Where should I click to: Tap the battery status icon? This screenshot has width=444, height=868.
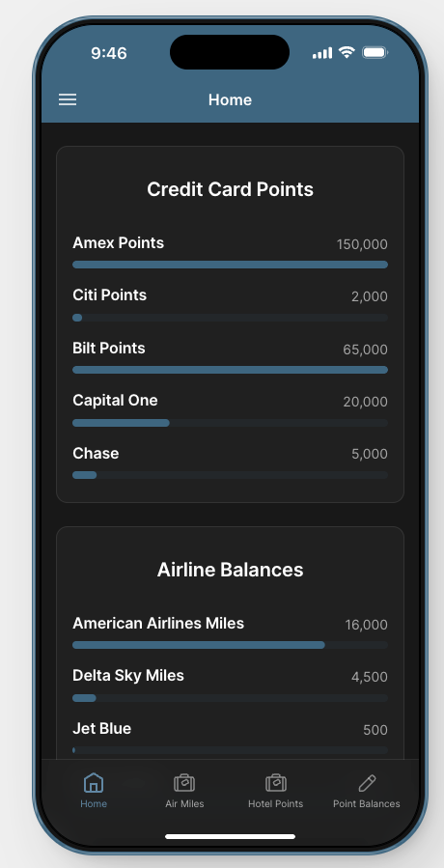pyautogui.click(x=375, y=52)
